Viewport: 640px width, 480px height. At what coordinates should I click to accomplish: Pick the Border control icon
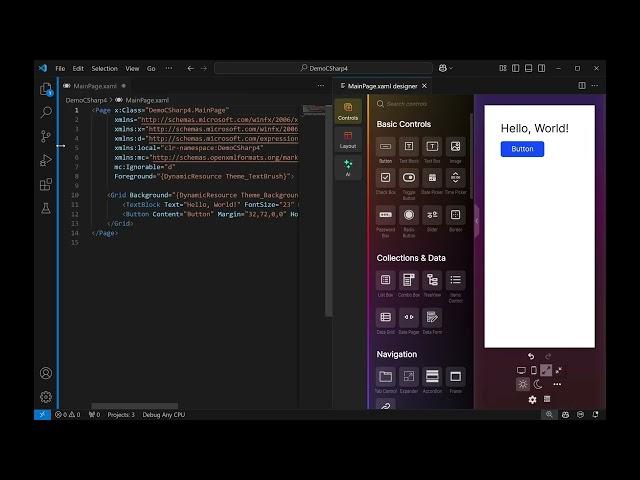pos(456,215)
